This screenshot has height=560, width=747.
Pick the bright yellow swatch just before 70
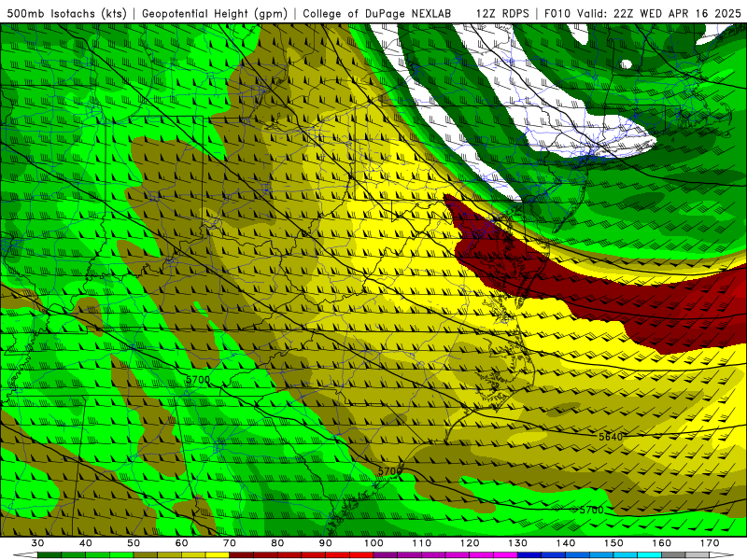tap(218, 555)
